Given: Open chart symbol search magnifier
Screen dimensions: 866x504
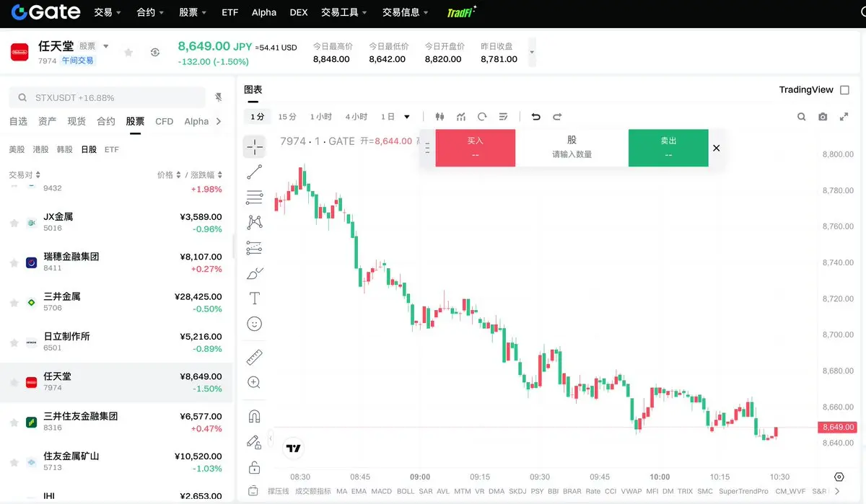Looking at the screenshot, I should 802,117.
